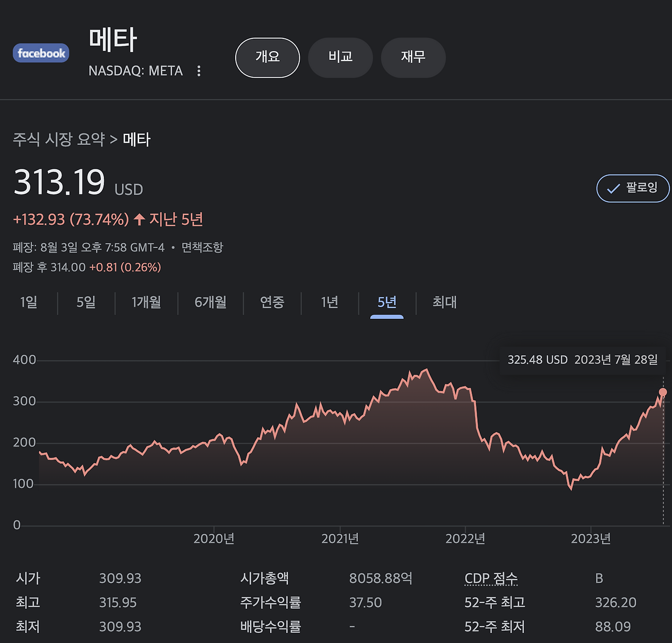The image size is (672, 643).
Task: Click the facebook logo badge
Action: [41, 53]
